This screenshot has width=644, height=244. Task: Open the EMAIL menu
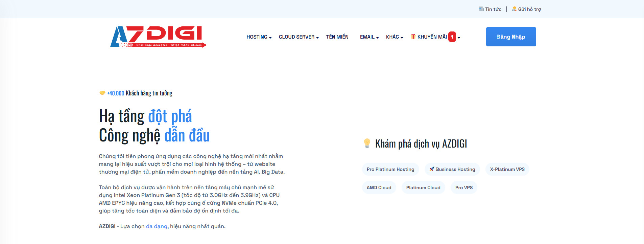(367, 37)
